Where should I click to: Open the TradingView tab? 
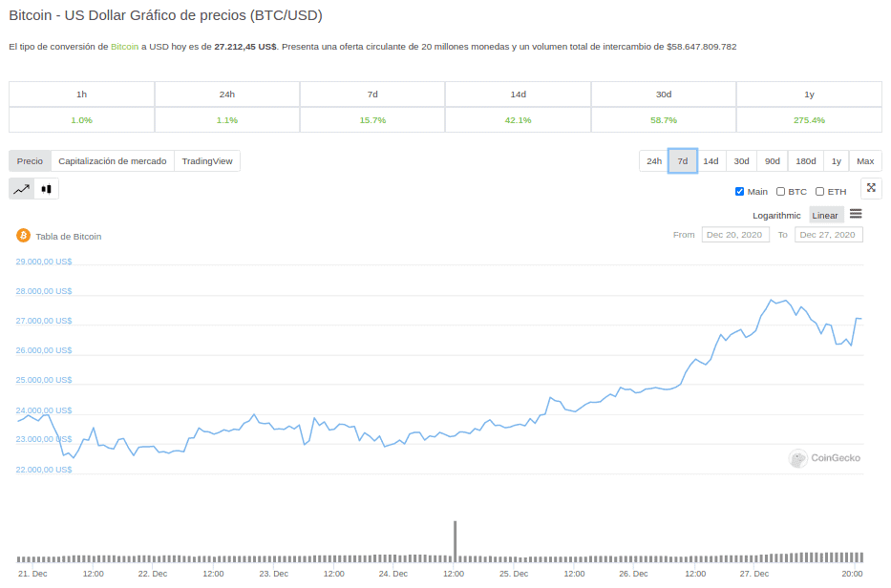pos(207,160)
